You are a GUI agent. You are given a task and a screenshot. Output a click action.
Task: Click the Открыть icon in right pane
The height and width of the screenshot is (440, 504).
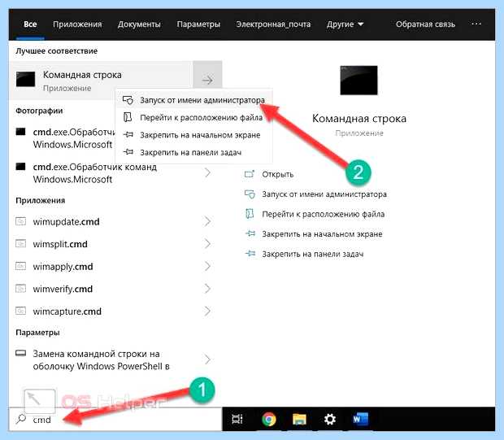tap(250, 174)
